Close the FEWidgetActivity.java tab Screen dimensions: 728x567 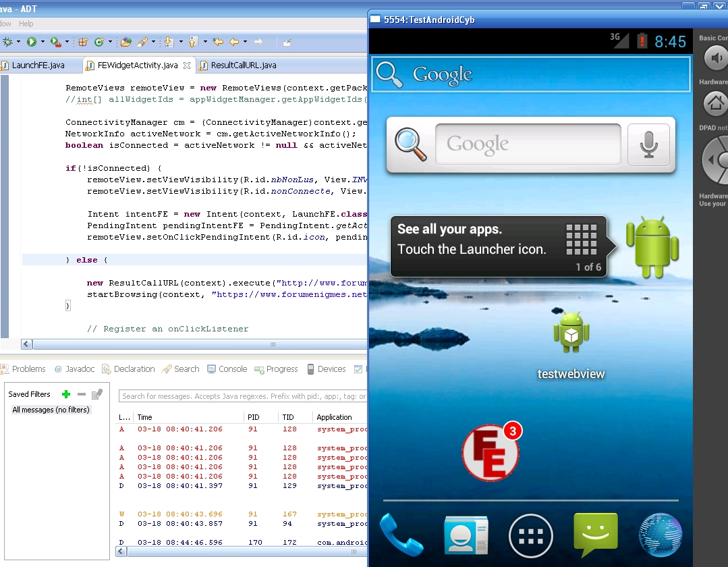tap(187, 65)
